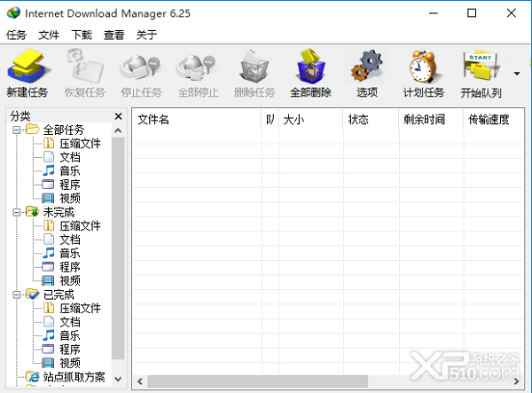Select 视频 under 未完成
This screenshot has width=532, height=393.
70,280
